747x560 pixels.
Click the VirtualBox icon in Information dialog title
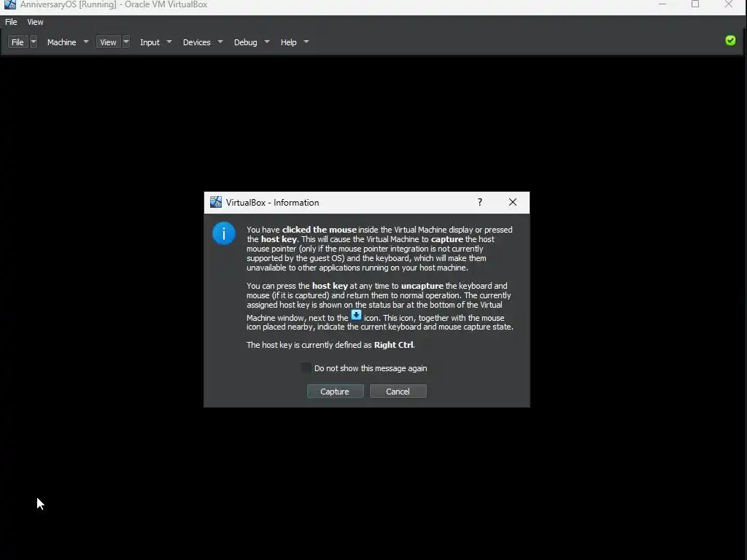[216, 202]
